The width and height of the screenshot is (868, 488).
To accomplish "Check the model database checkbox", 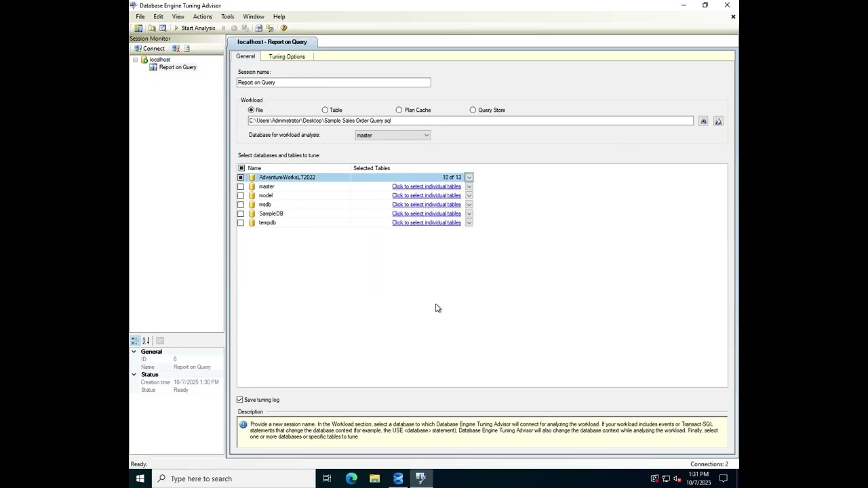I will [241, 196].
